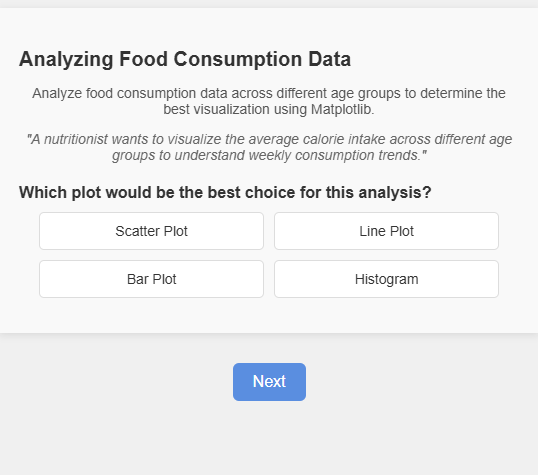
Task: Mark Histogram as your choice
Action: [x=386, y=279]
